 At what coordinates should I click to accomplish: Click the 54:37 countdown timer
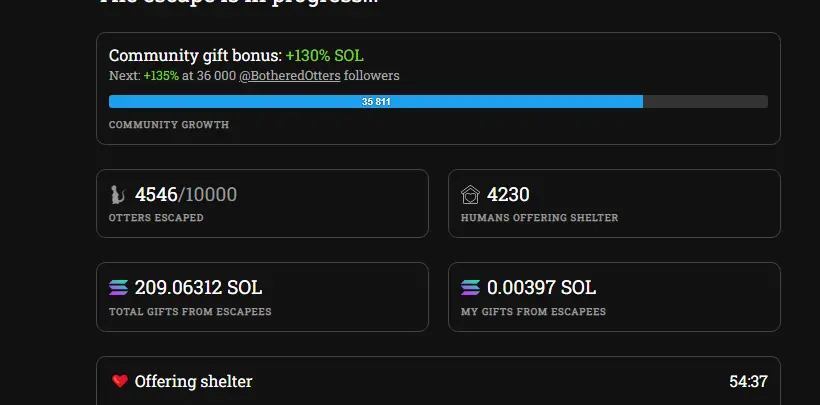[748, 381]
